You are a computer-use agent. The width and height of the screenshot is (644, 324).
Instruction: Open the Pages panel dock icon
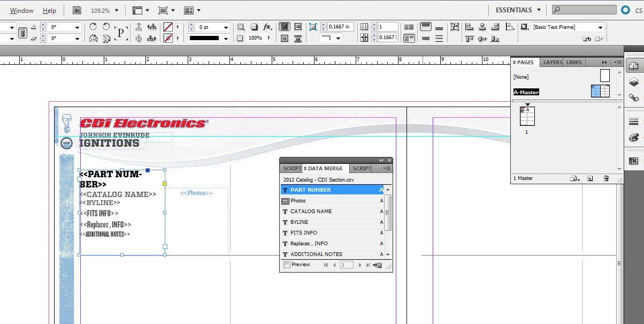click(633, 66)
